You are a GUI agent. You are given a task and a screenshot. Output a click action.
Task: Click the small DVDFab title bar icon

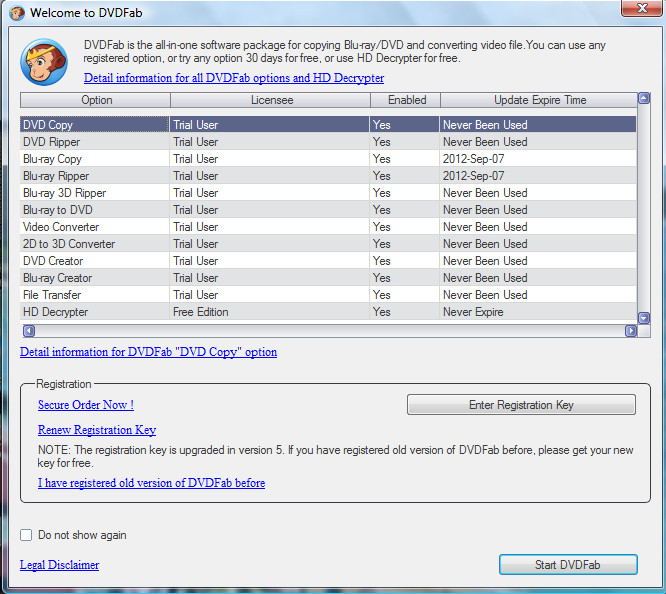17,13
